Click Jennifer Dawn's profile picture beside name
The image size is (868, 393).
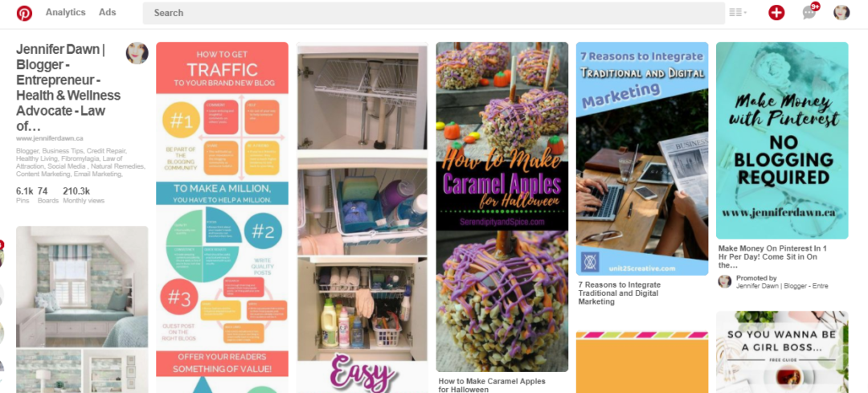click(x=137, y=53)
